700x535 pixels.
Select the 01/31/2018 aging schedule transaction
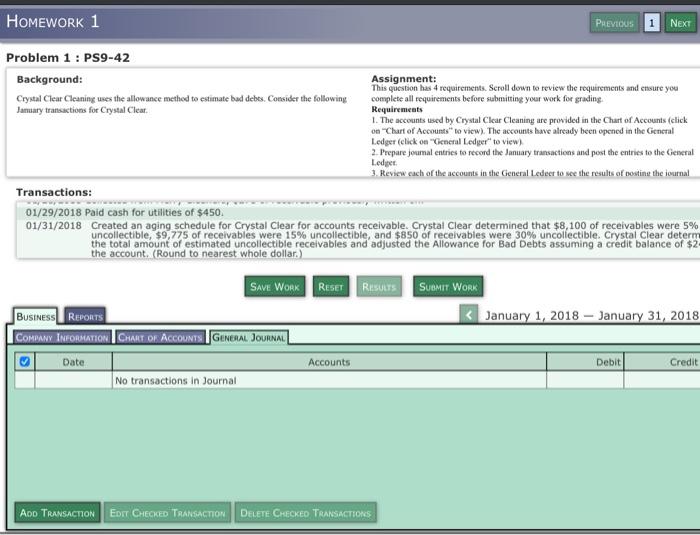(358, 239)
